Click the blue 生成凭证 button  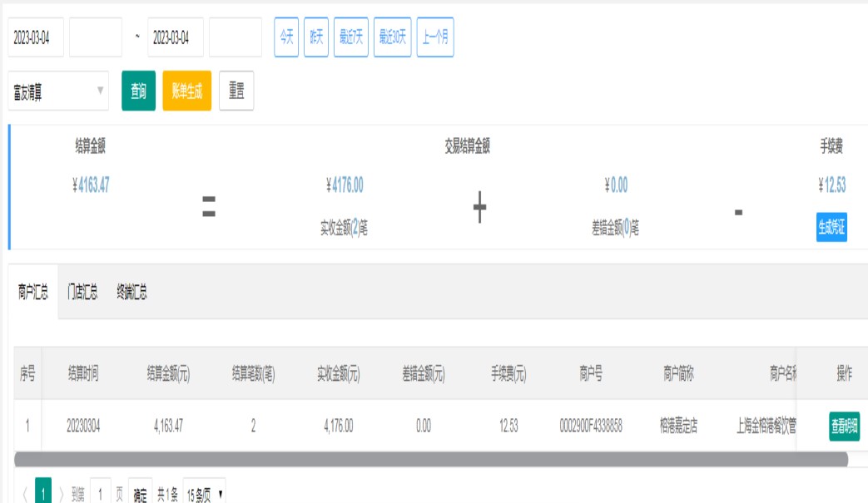(831, 228)
